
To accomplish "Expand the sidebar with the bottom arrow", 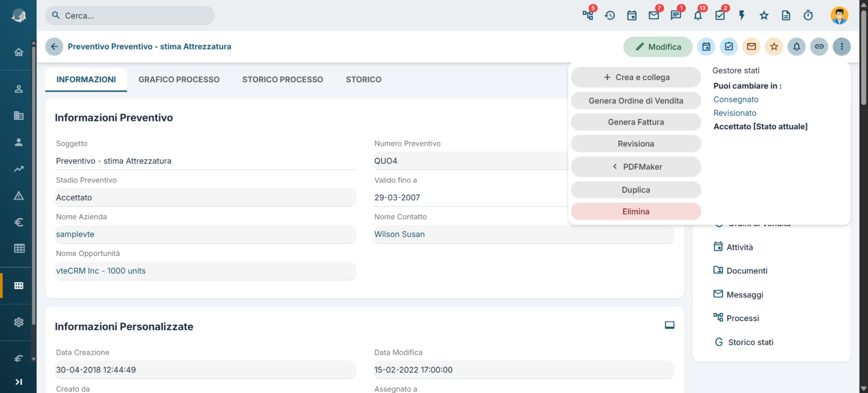I will (19, 382).
